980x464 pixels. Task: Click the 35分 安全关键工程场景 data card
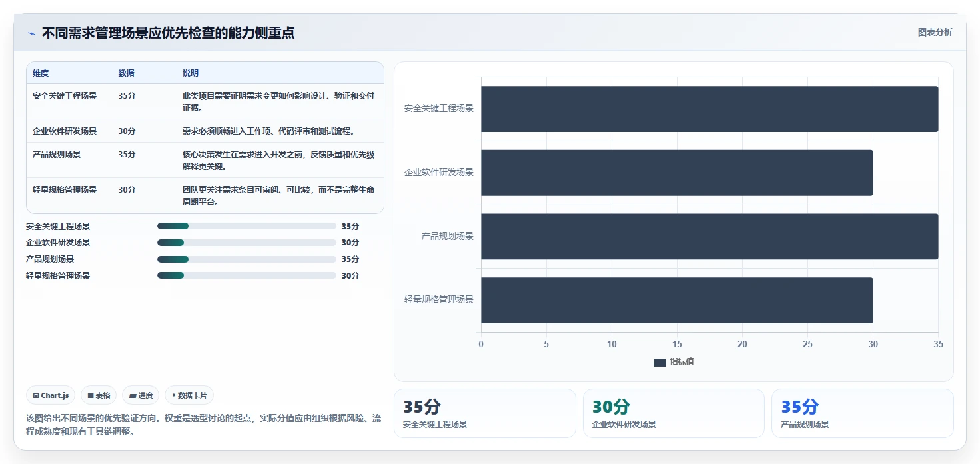[485, 413]
